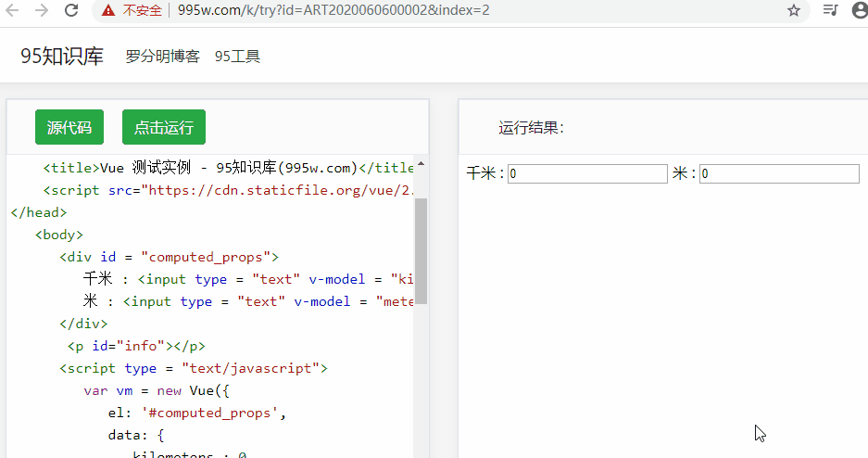Click the 米 input code line

pos(248,301)
